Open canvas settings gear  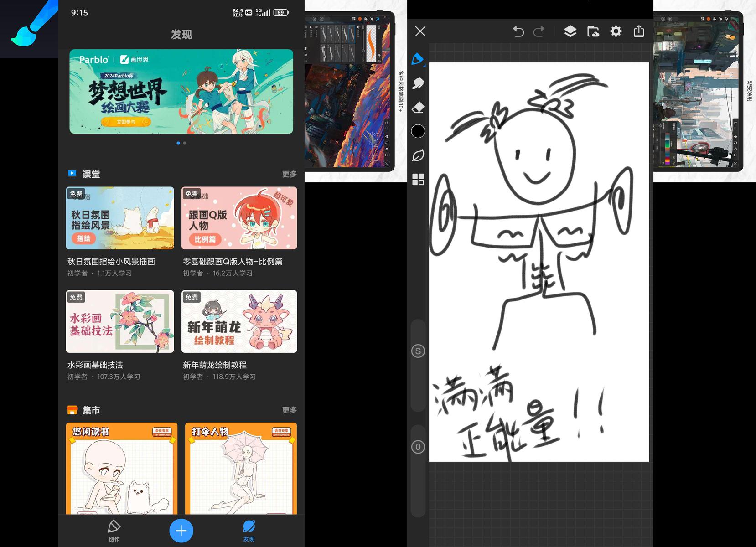[x=616, y=31]
